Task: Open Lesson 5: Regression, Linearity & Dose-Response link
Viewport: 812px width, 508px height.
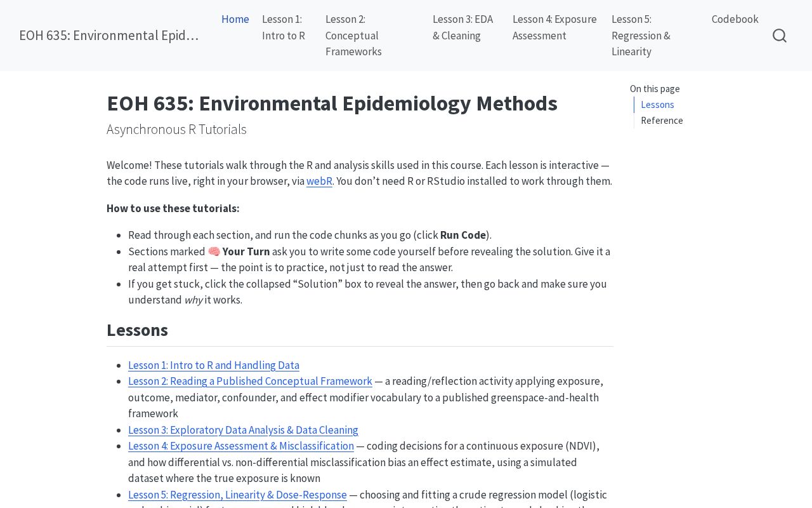Action: (237, 495)
